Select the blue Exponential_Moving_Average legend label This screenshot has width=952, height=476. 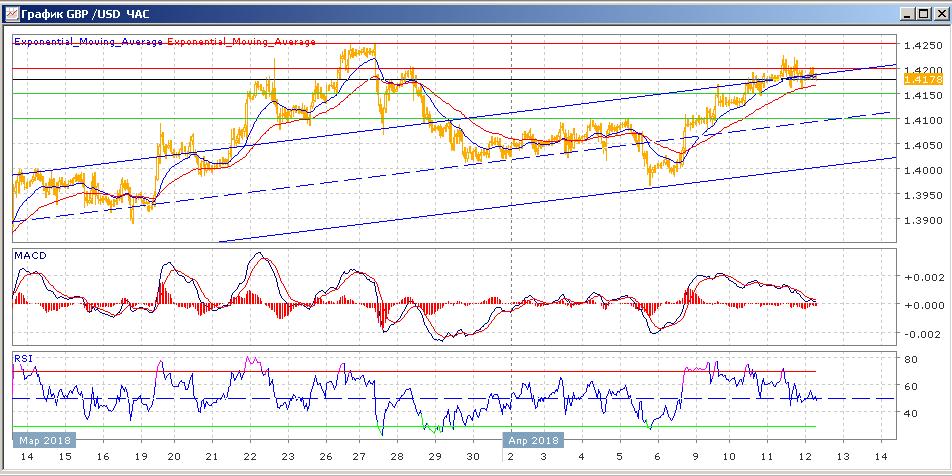89,42
